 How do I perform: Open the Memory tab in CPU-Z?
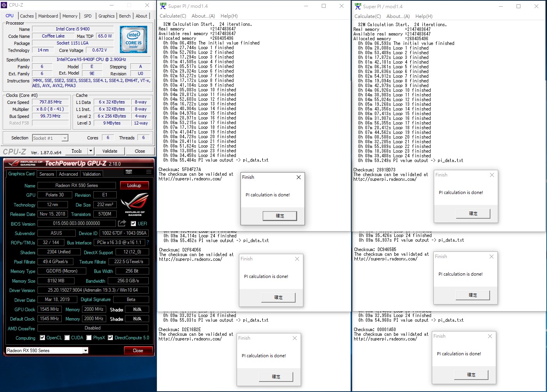70,16
